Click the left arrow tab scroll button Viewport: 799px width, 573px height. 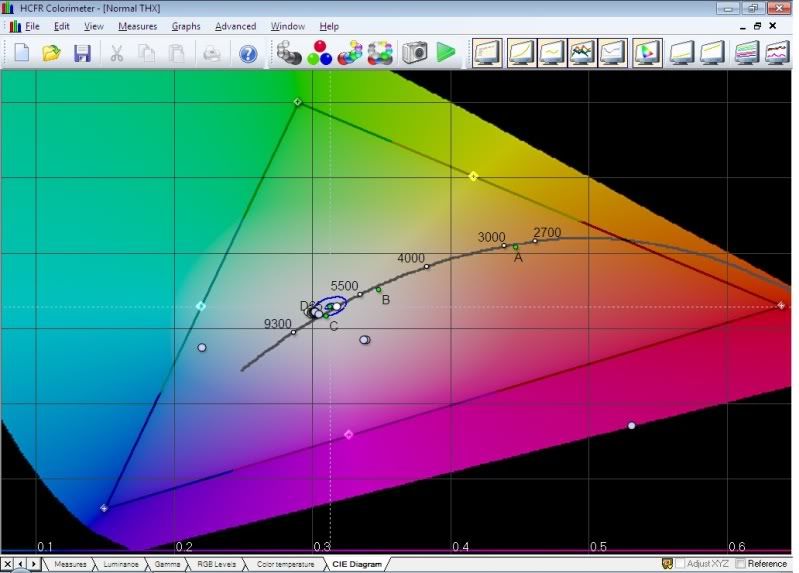[x=20, y=564]
